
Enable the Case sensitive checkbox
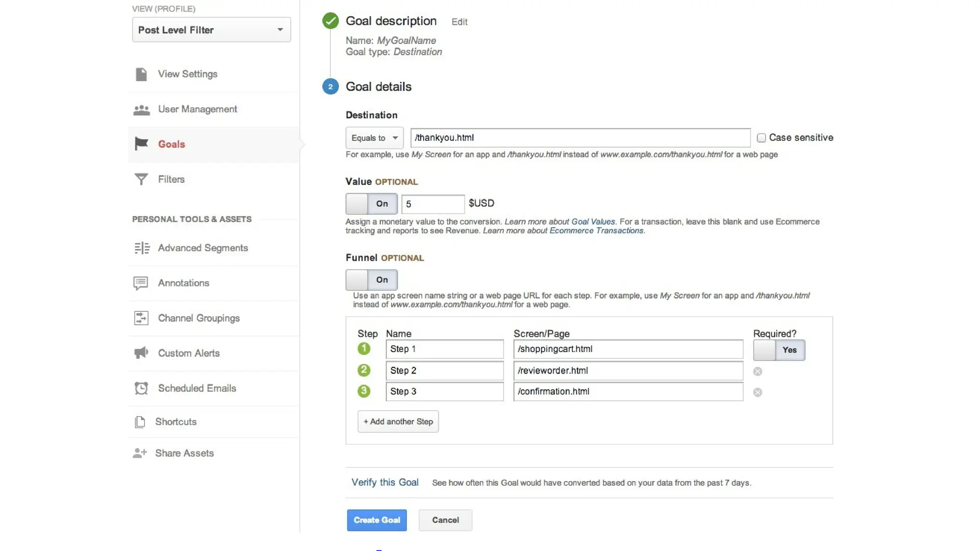(761, 138)
